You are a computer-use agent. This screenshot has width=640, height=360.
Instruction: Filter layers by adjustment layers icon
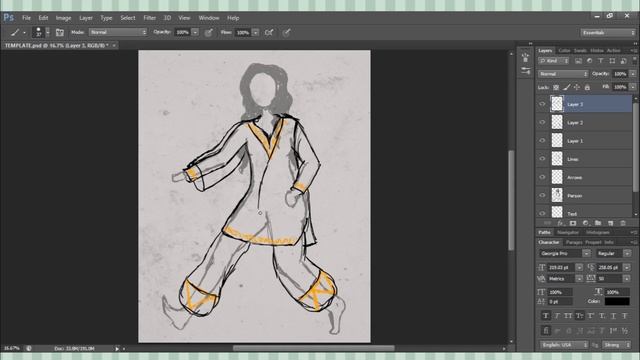(x=589, y=61)
